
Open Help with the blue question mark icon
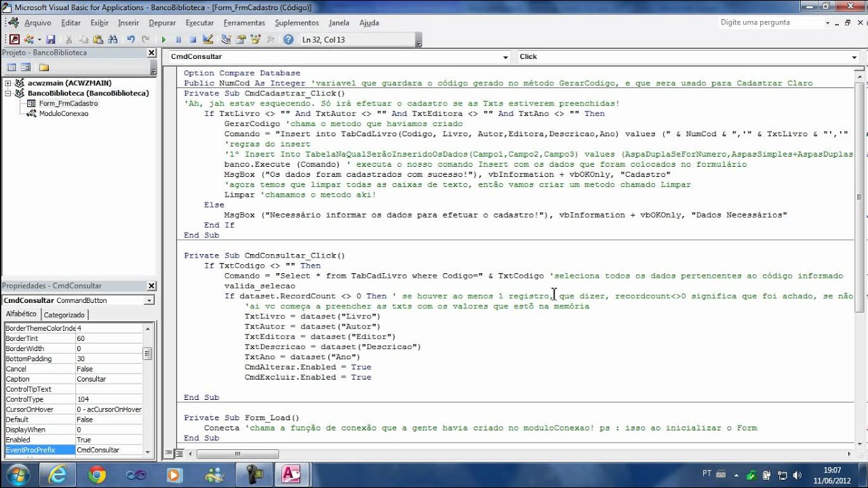[x=288, y=39]
